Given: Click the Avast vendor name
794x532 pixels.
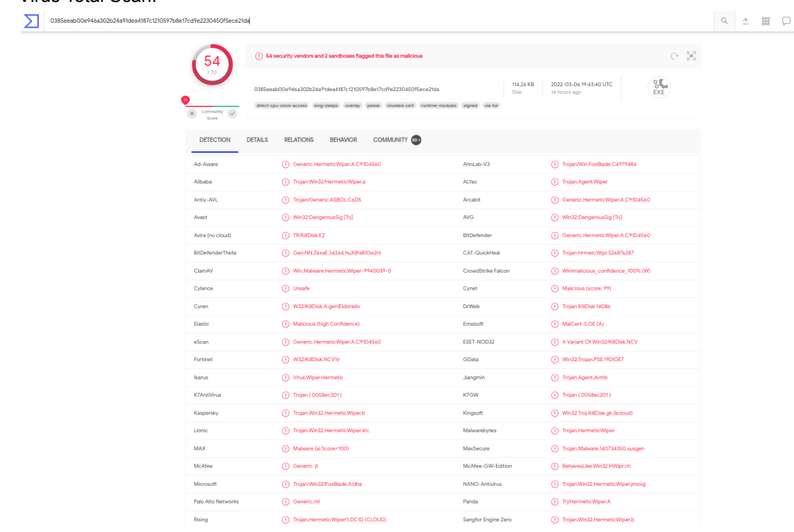Looking at the screenshot, I should 201,218.
